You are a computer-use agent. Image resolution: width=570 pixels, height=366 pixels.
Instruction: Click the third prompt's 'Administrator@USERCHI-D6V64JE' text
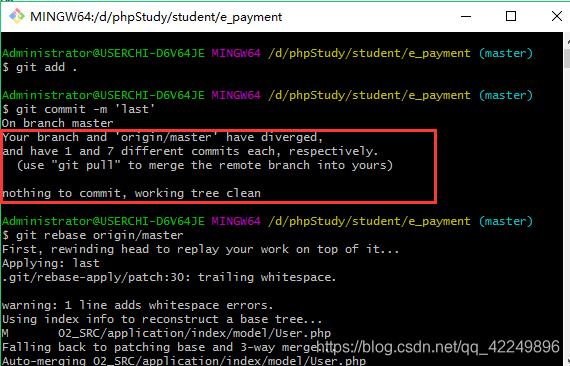(103, 221)
